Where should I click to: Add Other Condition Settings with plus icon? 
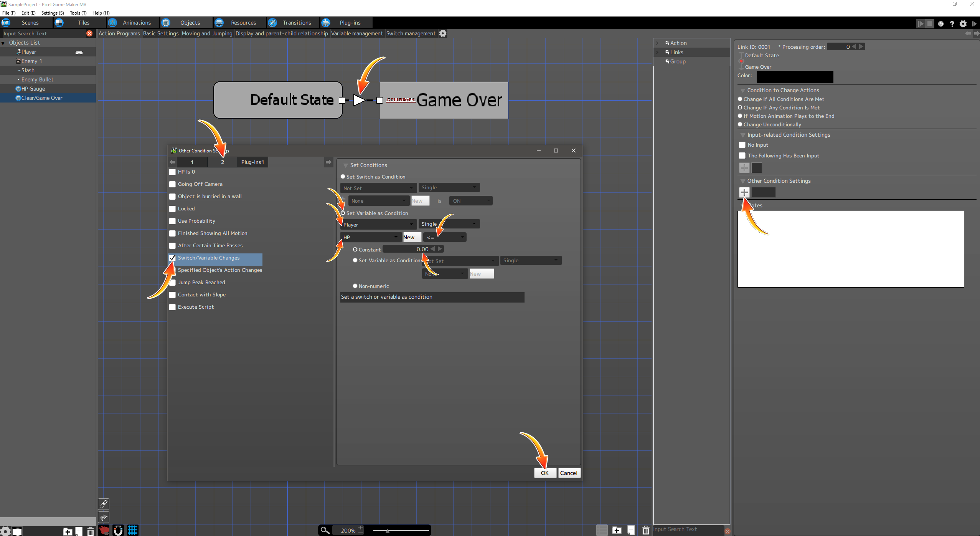click(x=744, y=192)
